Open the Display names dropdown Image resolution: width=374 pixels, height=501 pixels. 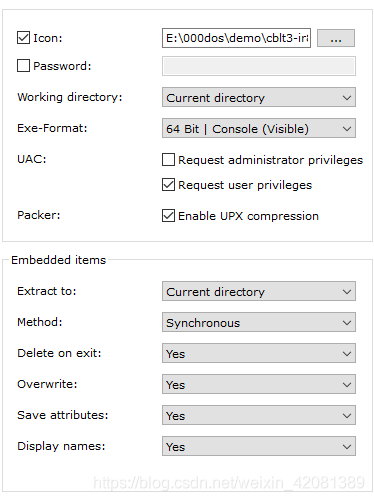click(x=259, y=446)
